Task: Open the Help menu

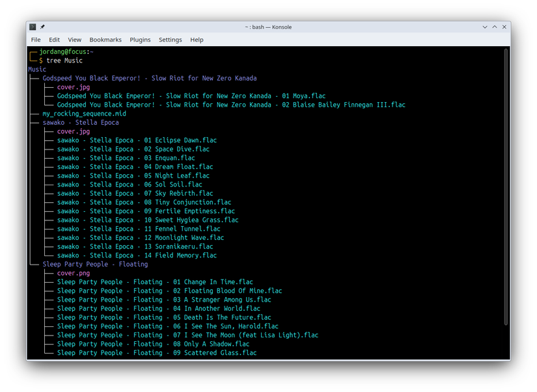Action: [197, 40]
